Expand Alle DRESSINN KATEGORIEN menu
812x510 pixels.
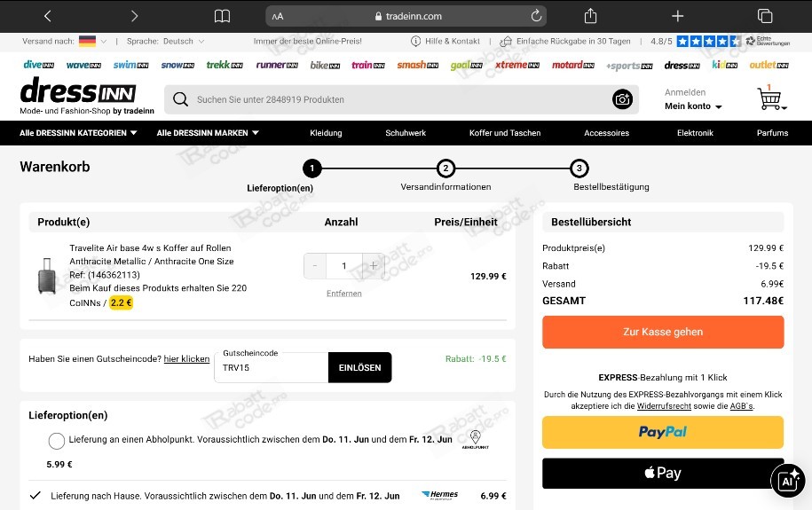click(x=78, y=133)
